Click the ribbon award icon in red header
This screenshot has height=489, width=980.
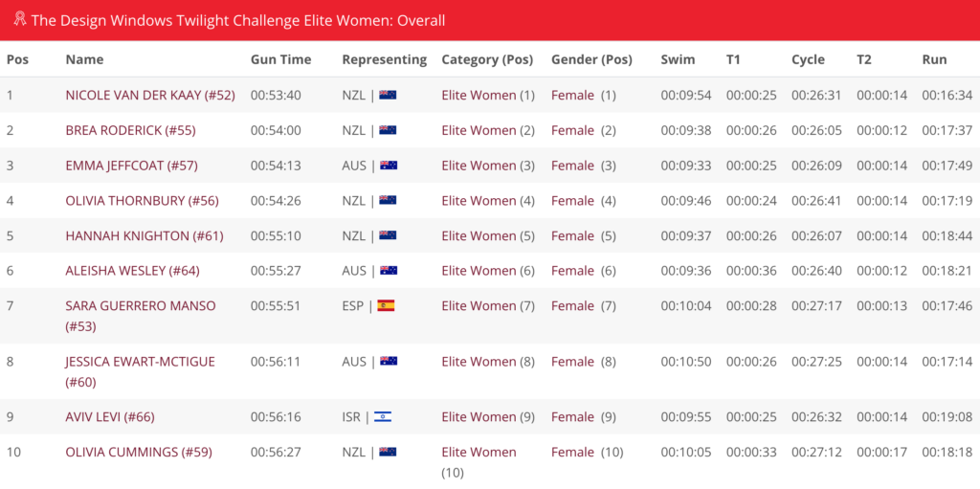pos(20,19)
